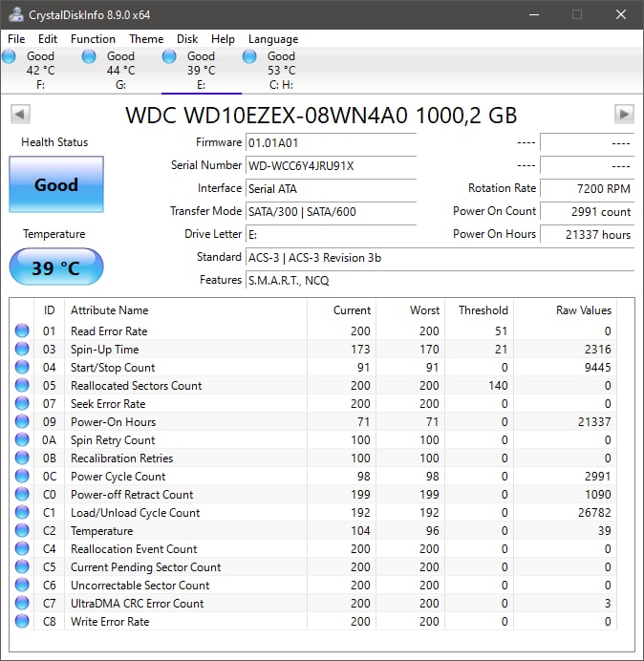Screen dimensions: 644x661
Task: Click the Drive Letter E: field
Action: [331, 234]
